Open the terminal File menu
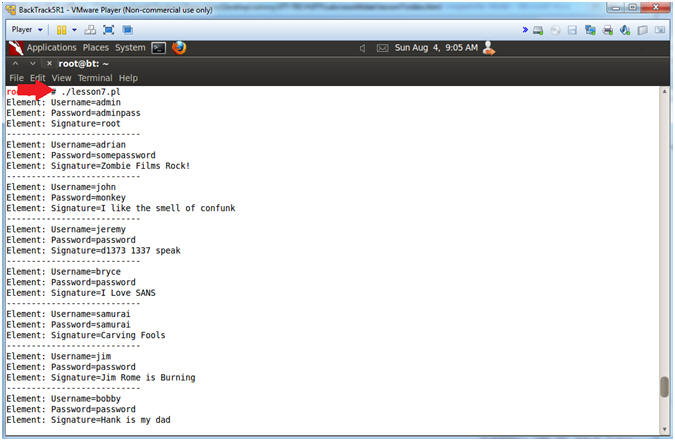Screen dimensions: 675x441 (x=16, y=78)
